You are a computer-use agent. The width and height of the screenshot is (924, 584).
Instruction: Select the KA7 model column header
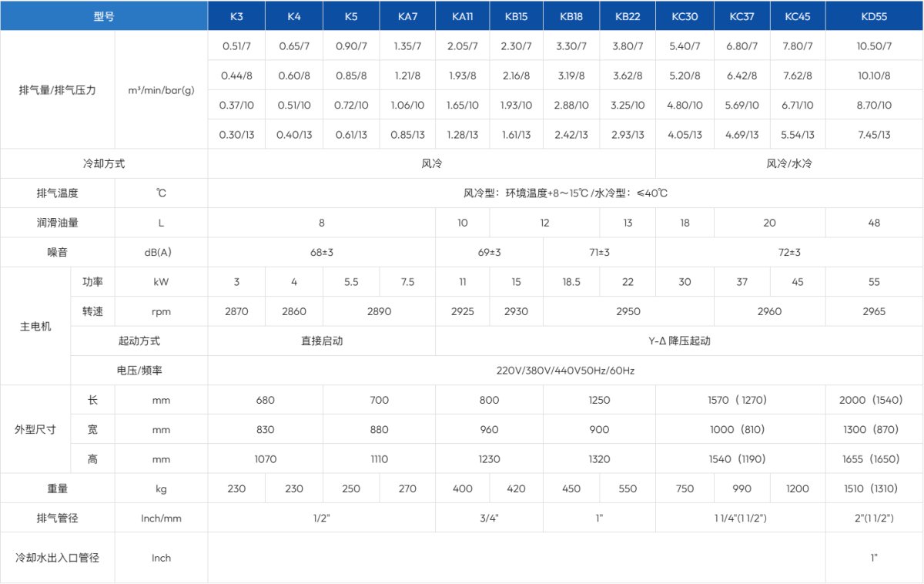tap(407, 15)
